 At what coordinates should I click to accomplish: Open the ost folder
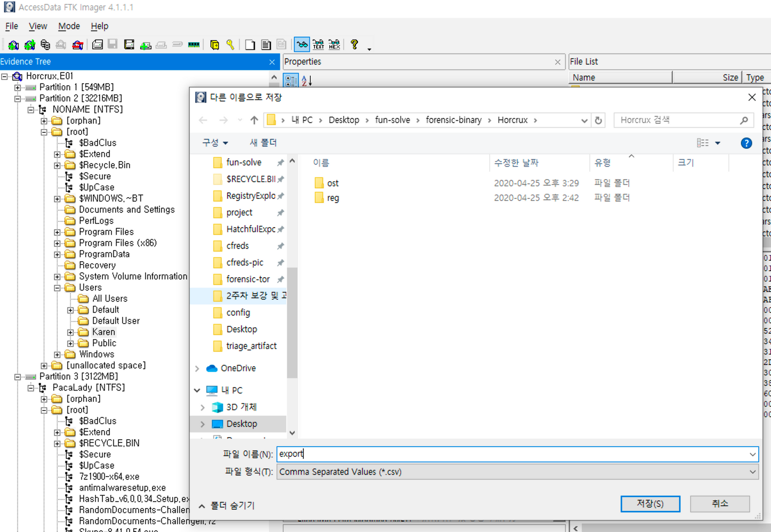coord(333,183)
